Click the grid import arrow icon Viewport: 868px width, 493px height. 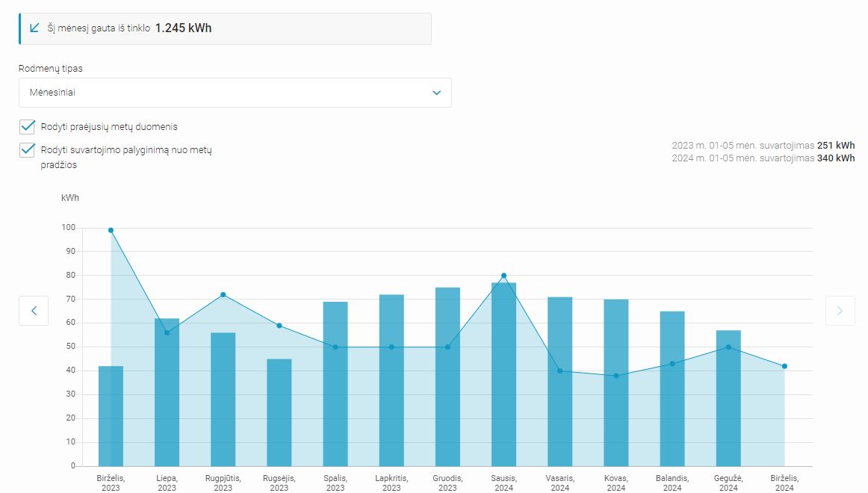click(x=34, y=28)
